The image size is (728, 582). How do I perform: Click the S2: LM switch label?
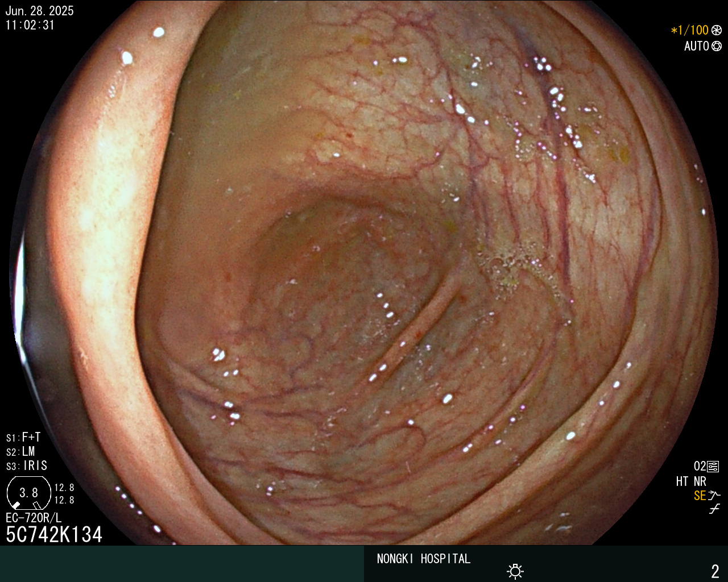(21, 451)
